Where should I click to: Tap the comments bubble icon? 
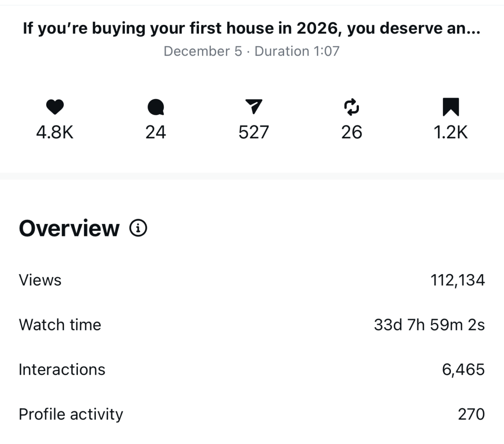156,107
